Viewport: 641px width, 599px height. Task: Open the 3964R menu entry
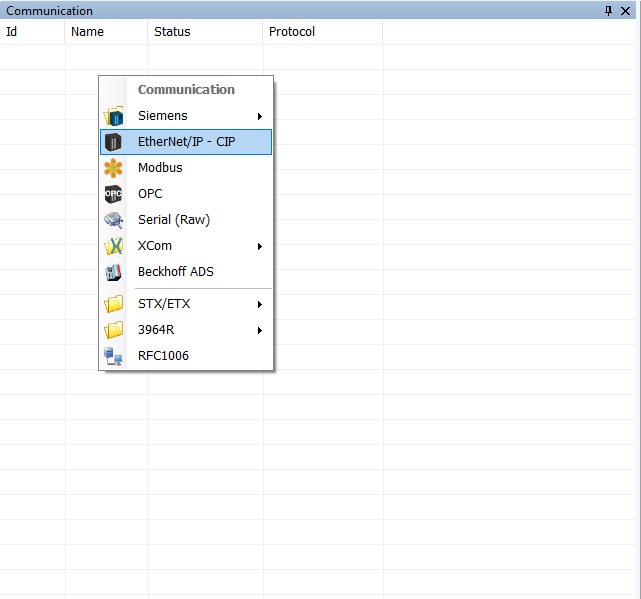point(186,330)
